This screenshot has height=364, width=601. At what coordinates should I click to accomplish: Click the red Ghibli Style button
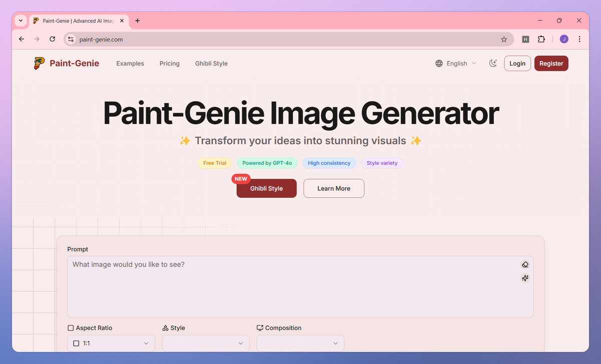266,188
